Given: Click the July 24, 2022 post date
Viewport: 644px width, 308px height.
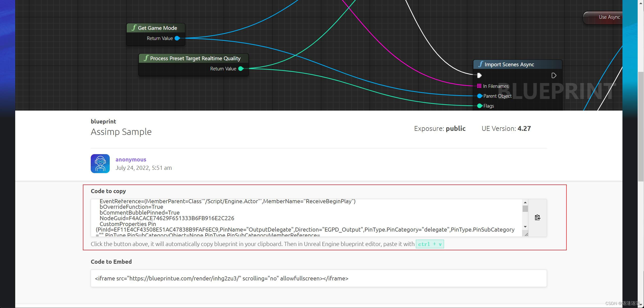Looking at the screenshot, I should 143,168.
